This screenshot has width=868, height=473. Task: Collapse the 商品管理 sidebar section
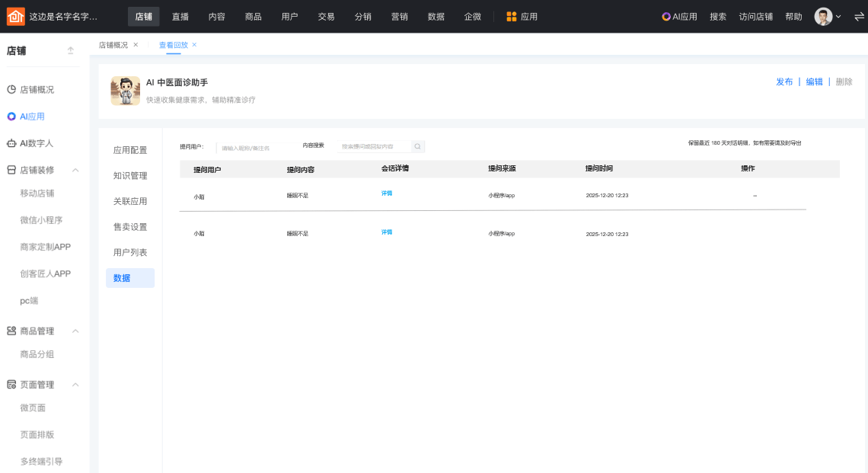tap(75, 331)
